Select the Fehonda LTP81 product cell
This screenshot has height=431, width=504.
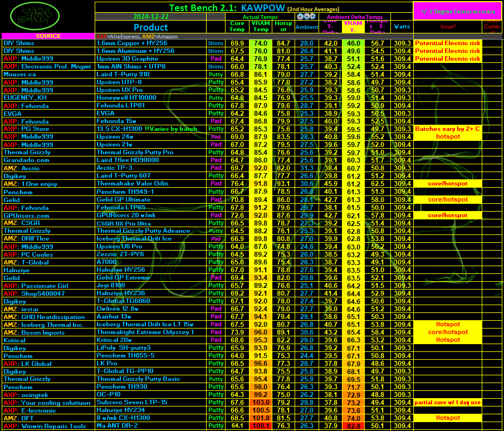point(151,105)
